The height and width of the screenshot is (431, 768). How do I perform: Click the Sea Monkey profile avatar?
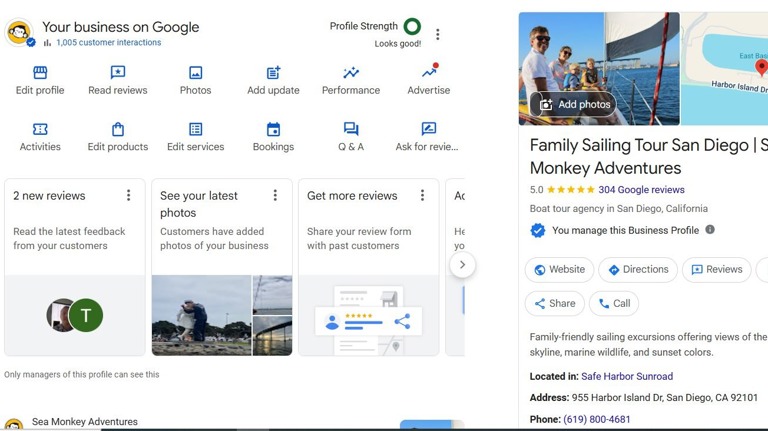click(x=19, y=33)
